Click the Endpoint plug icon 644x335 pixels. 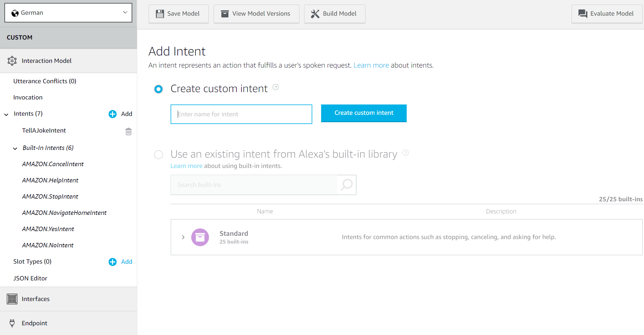[x=12, y=323]
